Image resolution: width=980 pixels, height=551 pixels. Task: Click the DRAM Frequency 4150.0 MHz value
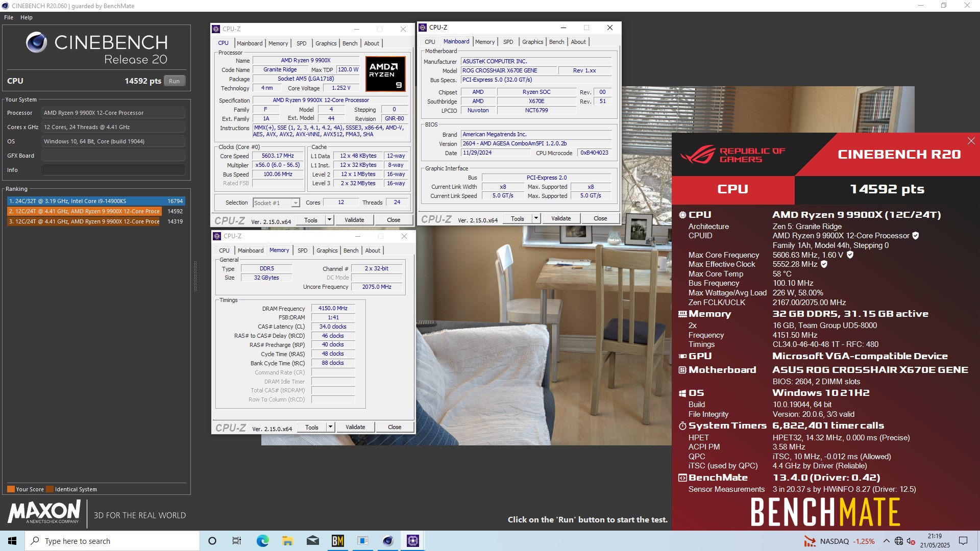[333, 308]
